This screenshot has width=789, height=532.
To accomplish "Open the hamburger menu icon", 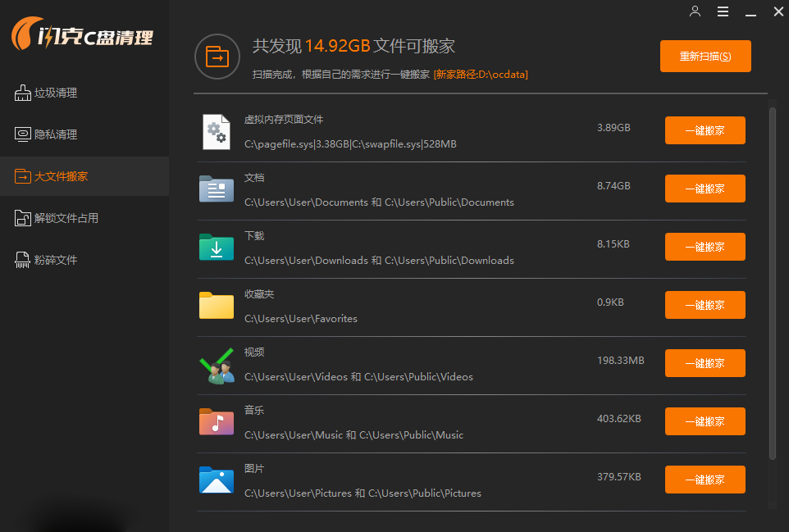I will click(723, 11).
